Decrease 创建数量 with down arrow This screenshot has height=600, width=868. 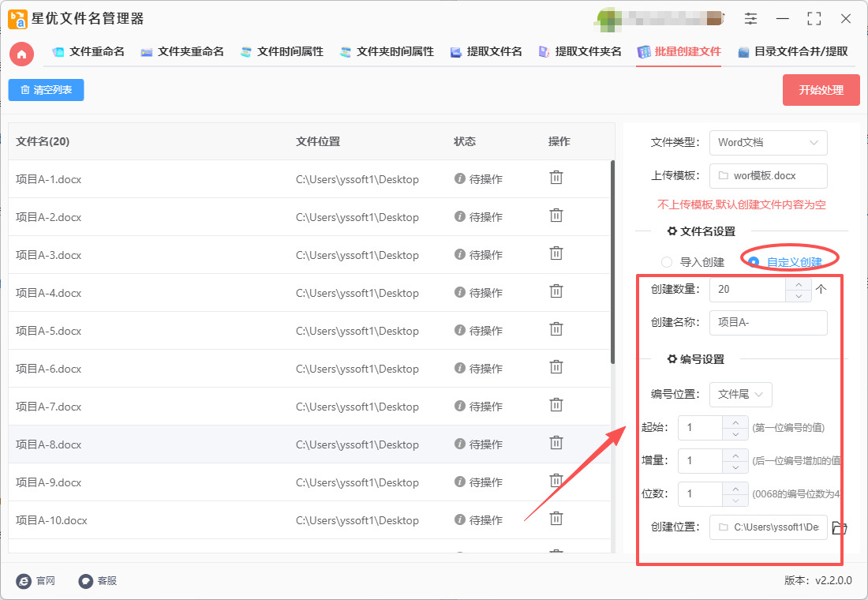799,296
